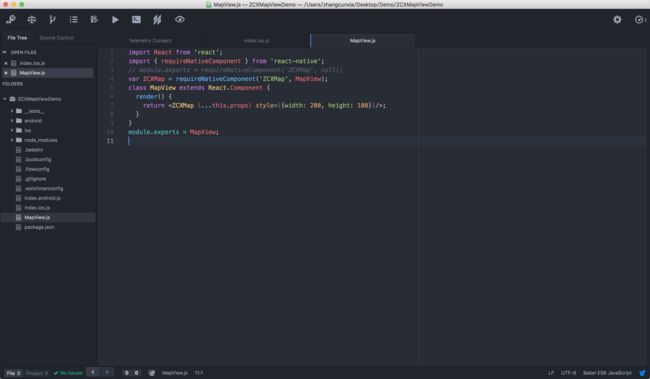
Task: Click the balance scales toolbar icon
Action: [32, 19]
